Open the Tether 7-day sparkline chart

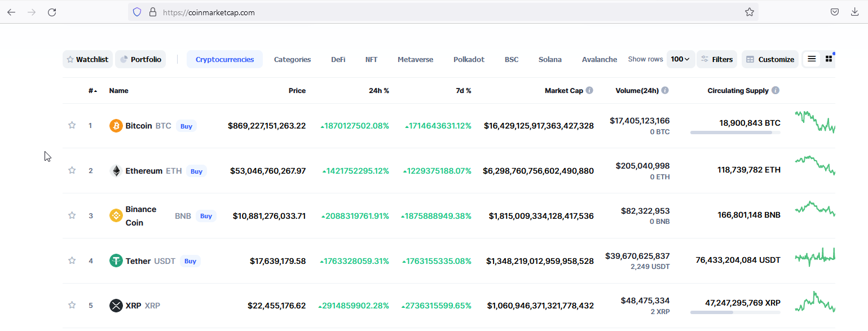[815, 257]
